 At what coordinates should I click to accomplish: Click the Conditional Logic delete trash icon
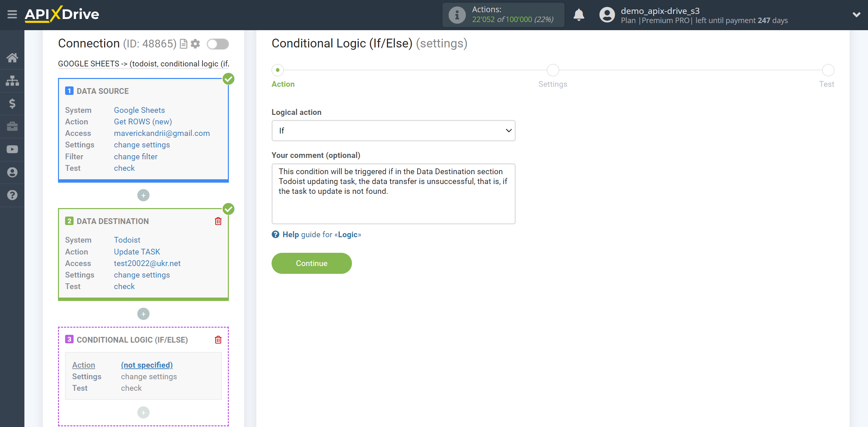point(219,339)
